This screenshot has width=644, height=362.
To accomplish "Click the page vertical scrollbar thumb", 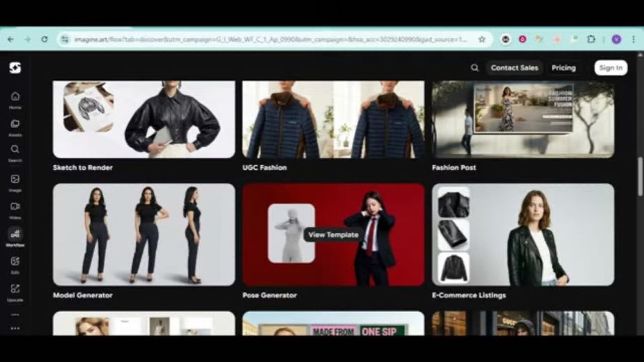I will pyautogui.click(x=640, y=177).
